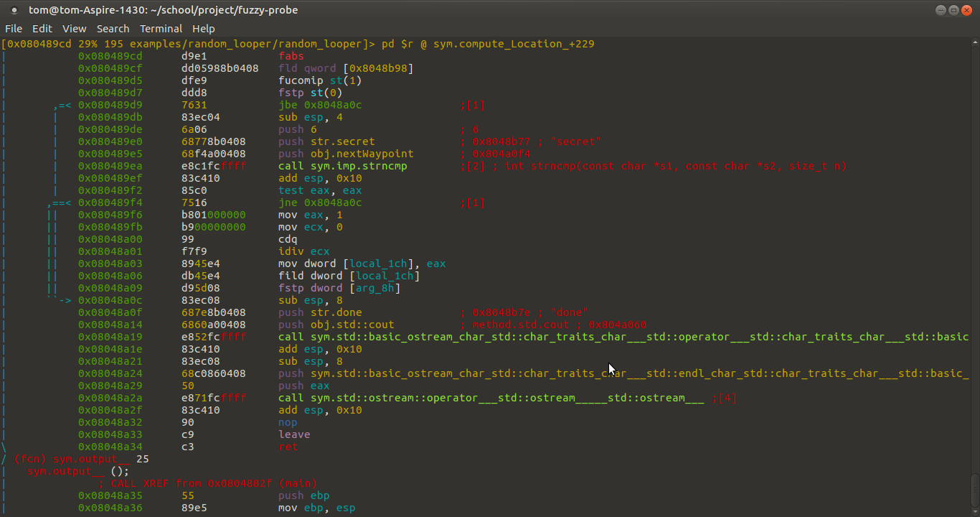Maximize the terminal window

(x=953, y=10)
